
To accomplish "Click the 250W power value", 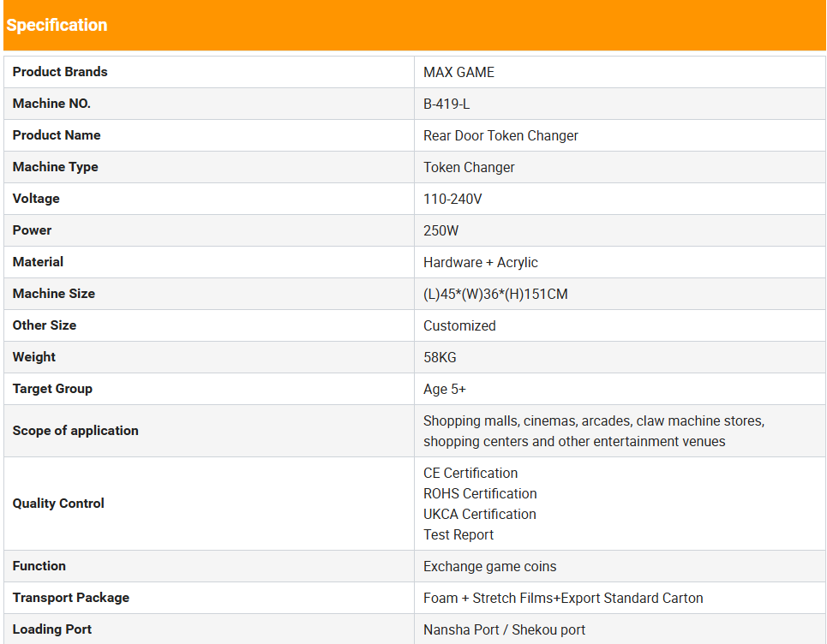I will [x=441, y=230].
